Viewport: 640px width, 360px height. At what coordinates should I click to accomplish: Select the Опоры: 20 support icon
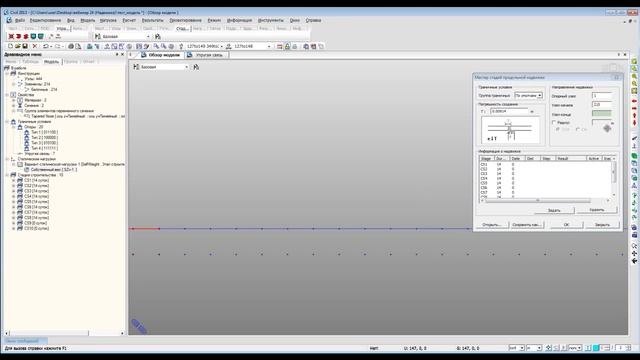(20, 127)
